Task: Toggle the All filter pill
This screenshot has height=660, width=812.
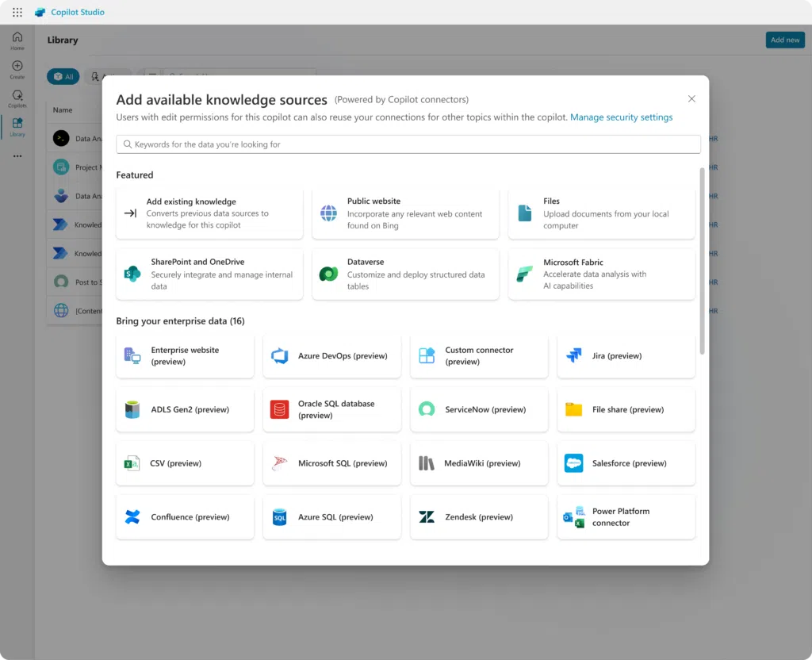Action: pyautogui.click(x=63, y=76)
